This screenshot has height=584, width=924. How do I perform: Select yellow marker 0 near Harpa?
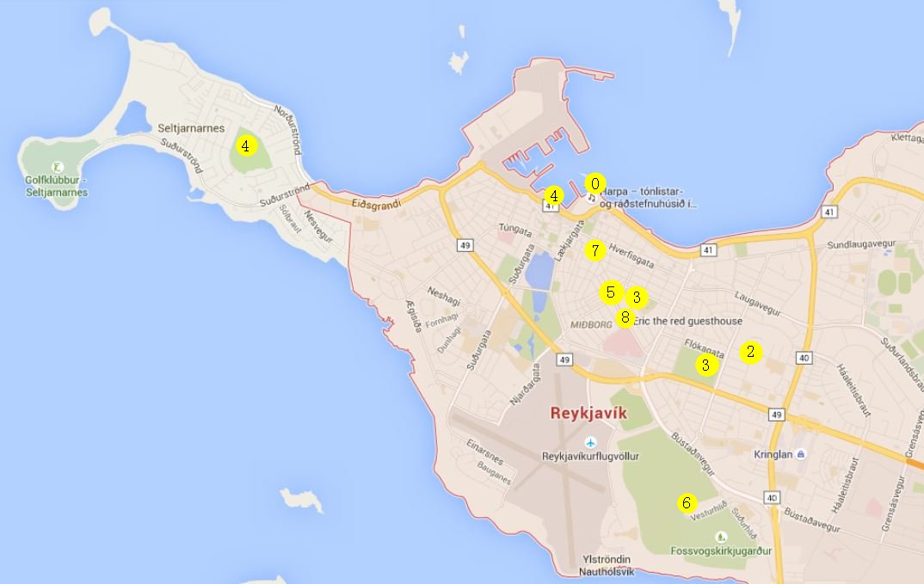point(594,183)
